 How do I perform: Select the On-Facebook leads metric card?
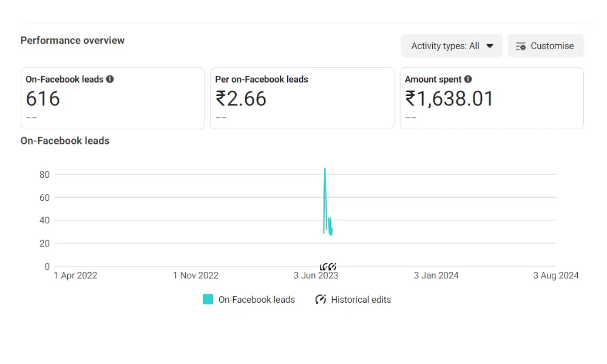[113, 98]
